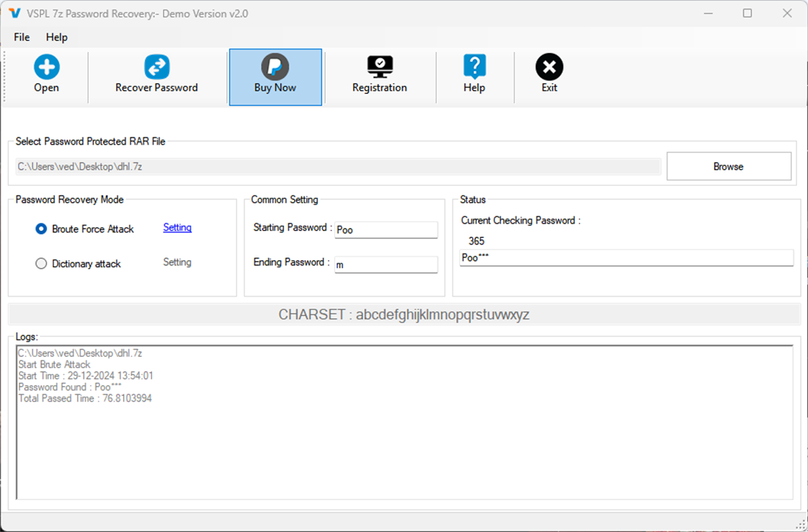Browse for a different 7z file

pos(729,166)
